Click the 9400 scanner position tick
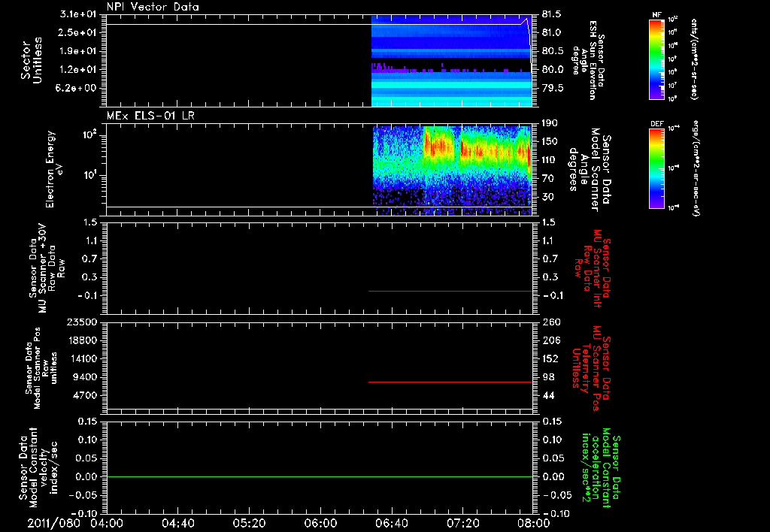Viewport: 770px width, 532px height. point(84,377)
